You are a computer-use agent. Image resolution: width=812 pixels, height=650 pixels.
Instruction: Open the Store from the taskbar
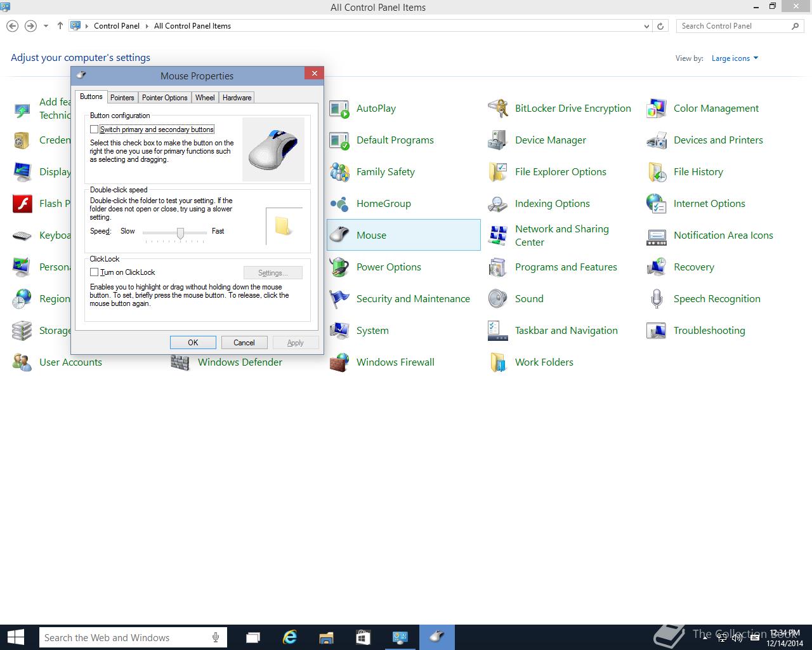[x=363, y=637]
